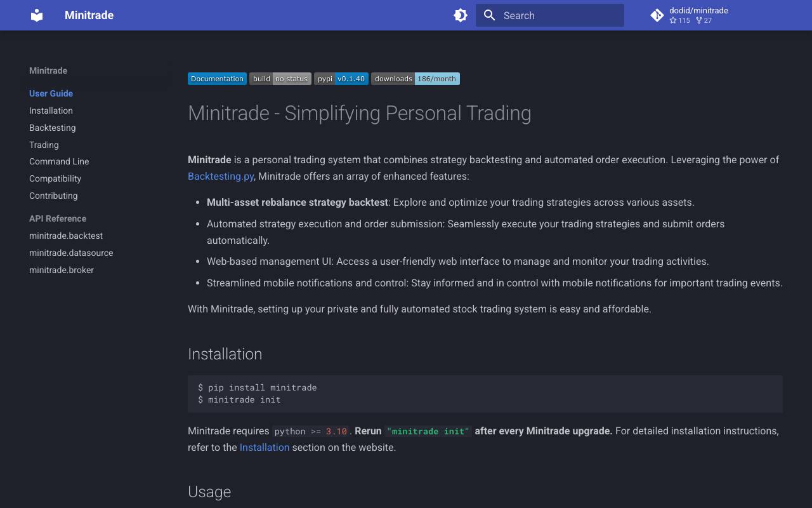Focus the Search input field
This screenshot has height=508, width=812.
point(550,15)
